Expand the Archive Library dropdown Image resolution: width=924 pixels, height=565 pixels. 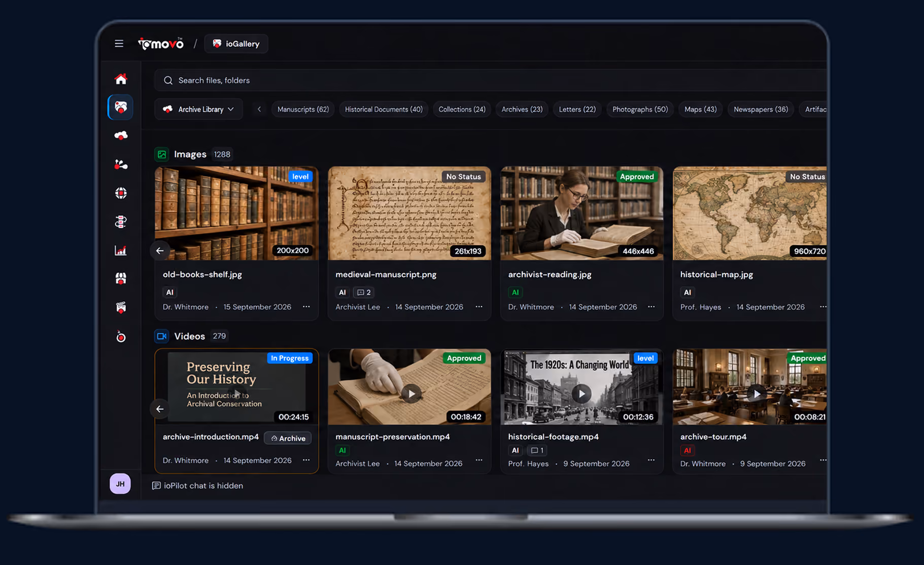[198, 109]
